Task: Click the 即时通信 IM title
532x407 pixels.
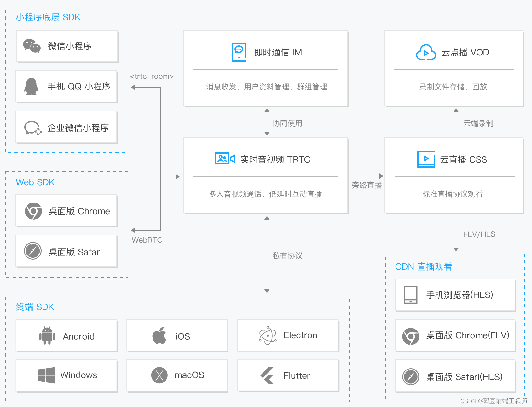Action: (278, 52)
